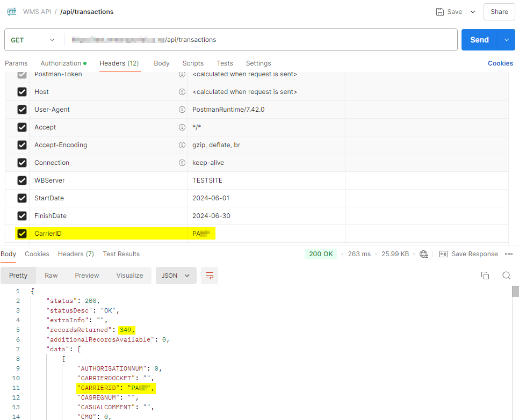The image size is (519, 420).
Task: Disable the WBServer header checkbox
Action: tap(22, 180)
